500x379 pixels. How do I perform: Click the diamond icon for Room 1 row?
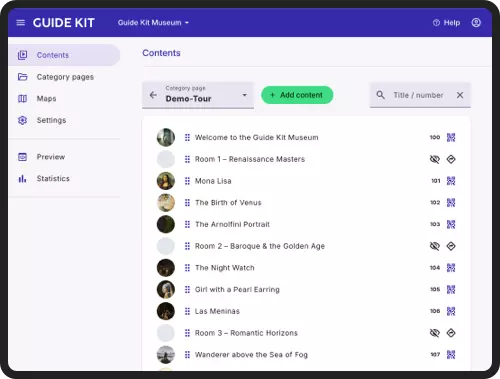(x=451, y=159)
